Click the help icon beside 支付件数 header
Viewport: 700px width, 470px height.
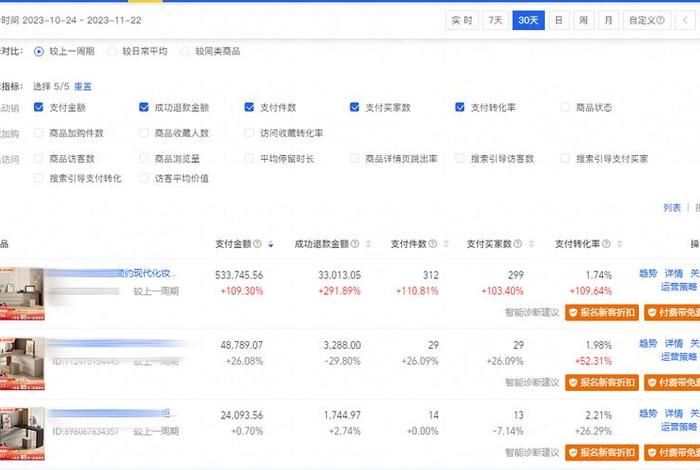pyautogui.click(x=432, y=244)
